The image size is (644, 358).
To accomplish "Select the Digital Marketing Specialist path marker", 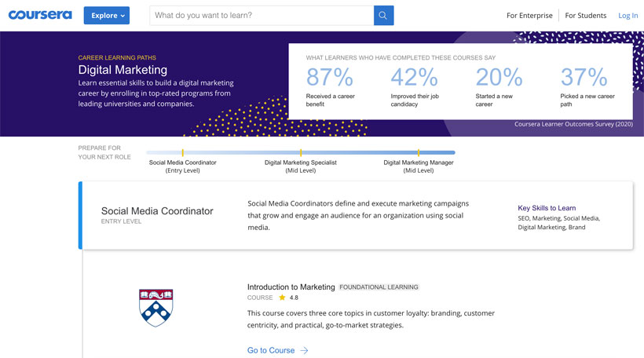I will [x=301, y=153].
